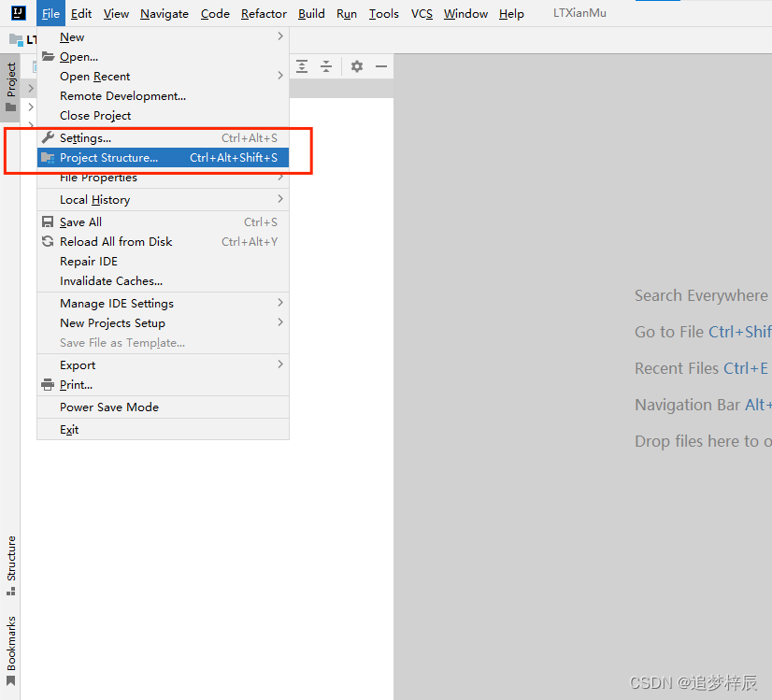Open the Project tool window sidebar tab
Screen dimensions: 772x700
tap(11, 87)
